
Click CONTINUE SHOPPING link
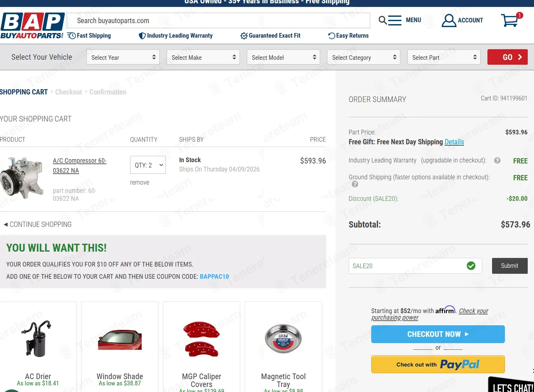point(38,224)
